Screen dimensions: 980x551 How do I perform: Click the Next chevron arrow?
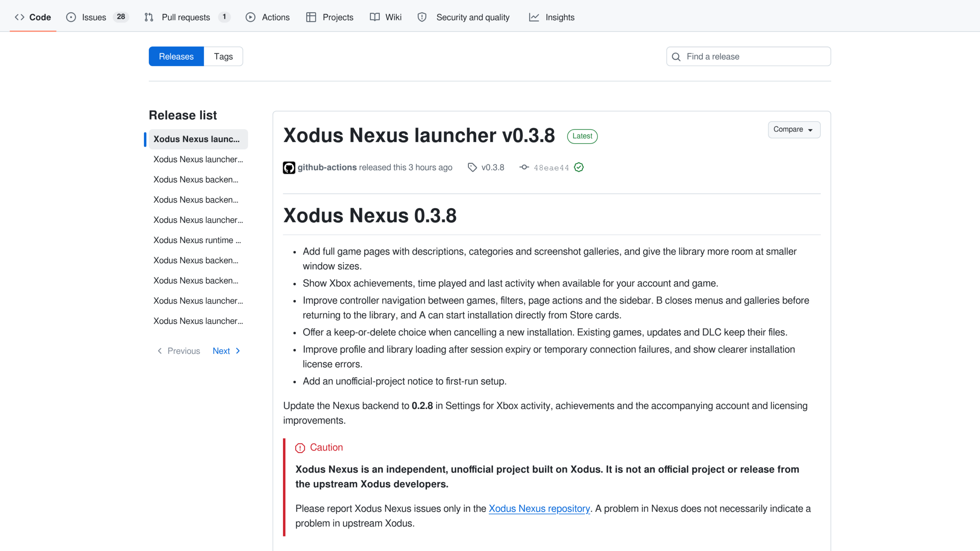(x=238, y=351)
